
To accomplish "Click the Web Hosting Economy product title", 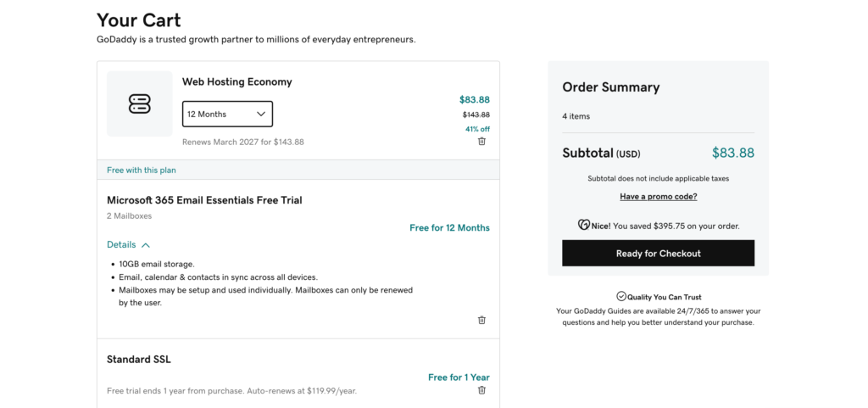I will (236, 82).
